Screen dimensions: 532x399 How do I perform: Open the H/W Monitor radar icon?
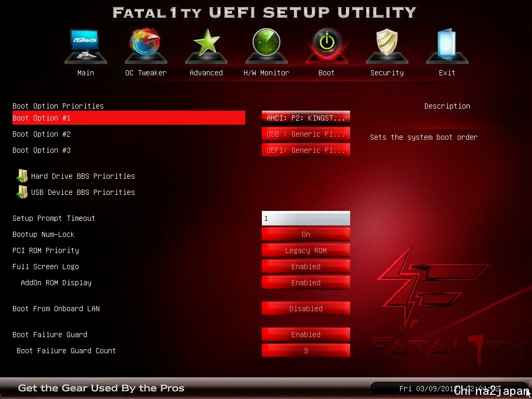click(x=267, y=46)
